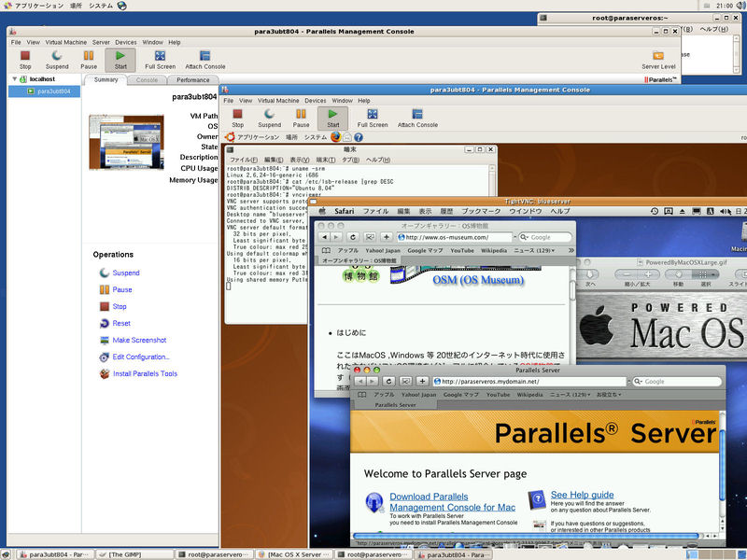Click Pause icon in back console toolbar

pyautogui.click(x=89, y=56)
